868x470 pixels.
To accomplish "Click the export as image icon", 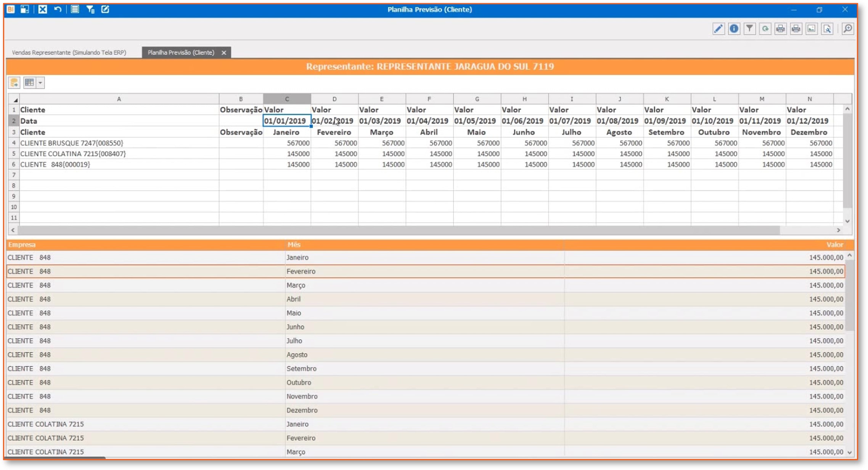I will point(812,29).
